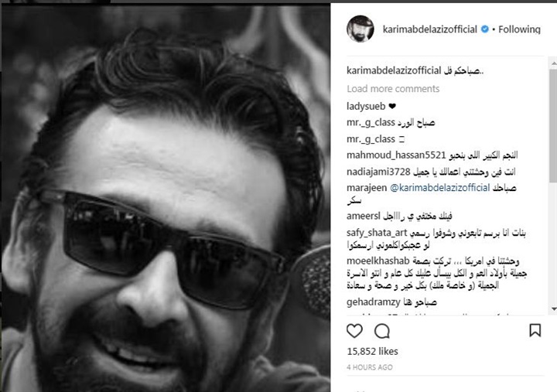Open karimabdelazizofficial profile avatar
Screen dimensions: 557x392
(361, 29)
